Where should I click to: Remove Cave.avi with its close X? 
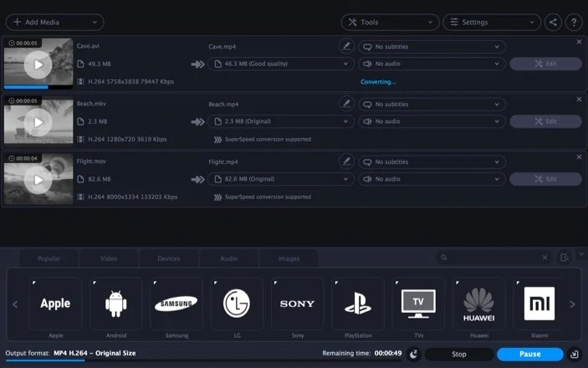tap(579, 42)
